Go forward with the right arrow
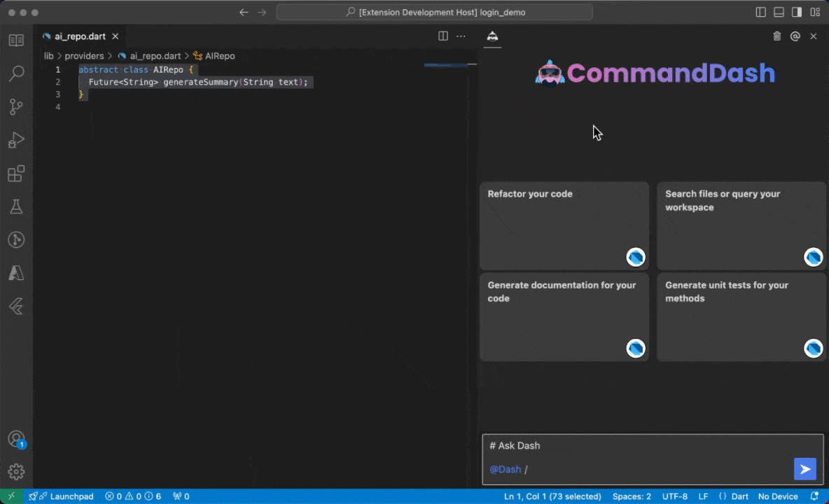 263,12
